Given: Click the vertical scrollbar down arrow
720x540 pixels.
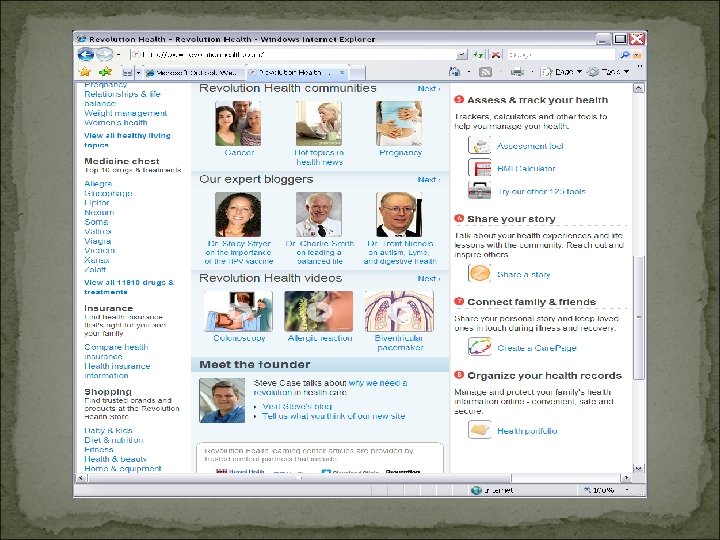Looking at the screenshot, I should point(638,468).
